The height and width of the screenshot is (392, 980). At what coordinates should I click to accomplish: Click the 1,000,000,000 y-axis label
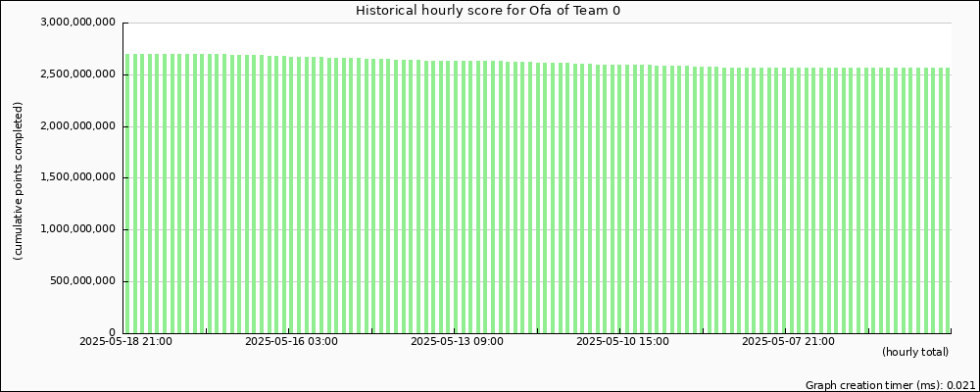coord(77,229)
